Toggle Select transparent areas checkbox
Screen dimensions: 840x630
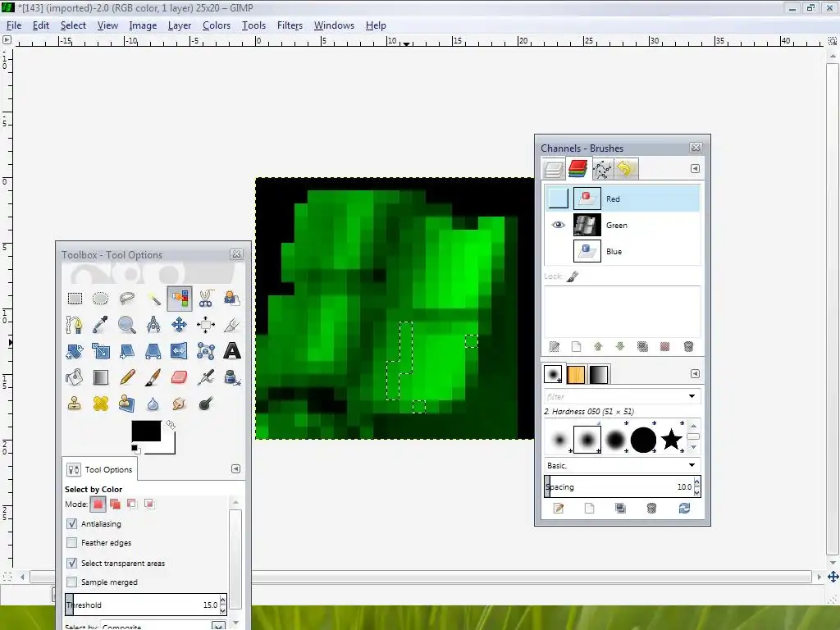tap(72, 563)
